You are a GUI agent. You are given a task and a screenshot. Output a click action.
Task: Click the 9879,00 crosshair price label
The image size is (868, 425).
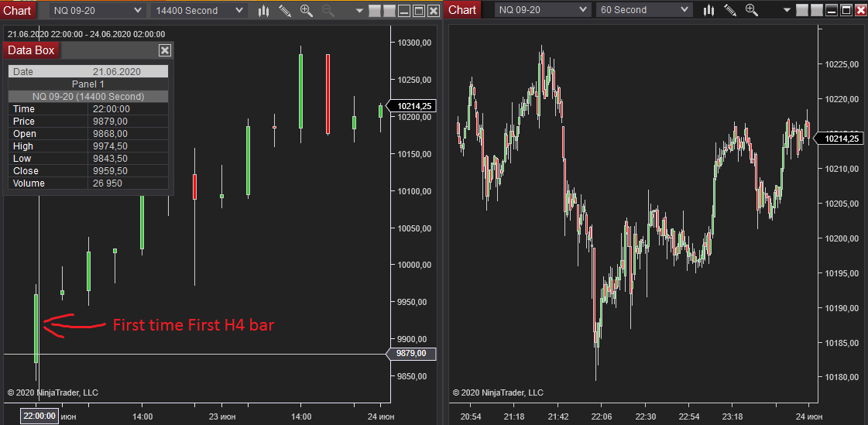coord(410,354)
